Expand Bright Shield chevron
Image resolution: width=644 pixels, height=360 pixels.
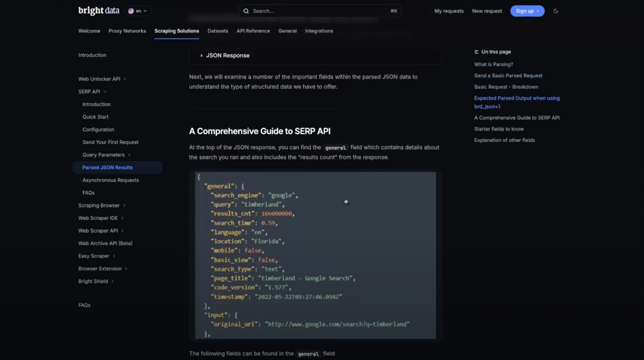[112, 282]
